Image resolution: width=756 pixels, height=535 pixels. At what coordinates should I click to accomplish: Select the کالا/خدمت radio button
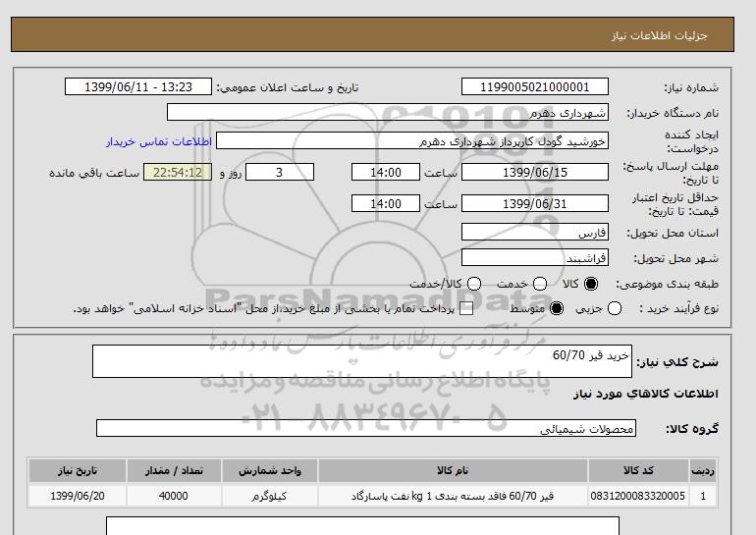pos(474,284)
